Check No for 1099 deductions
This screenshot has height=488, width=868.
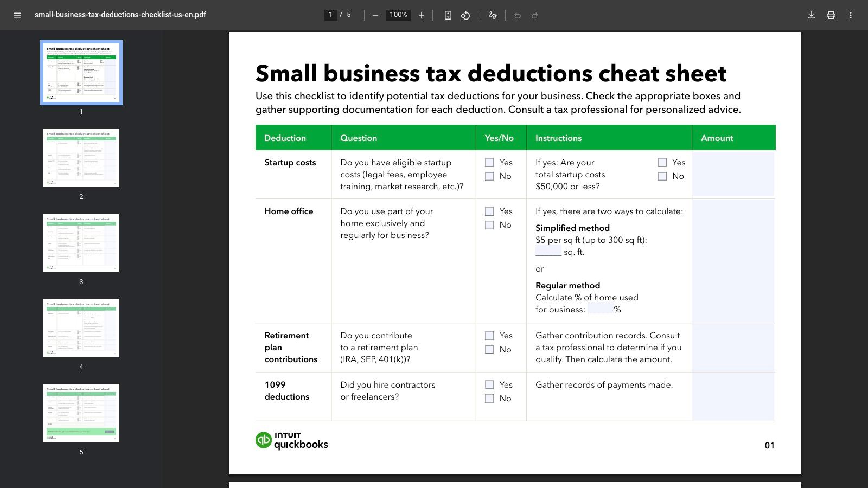pos(489,399)
